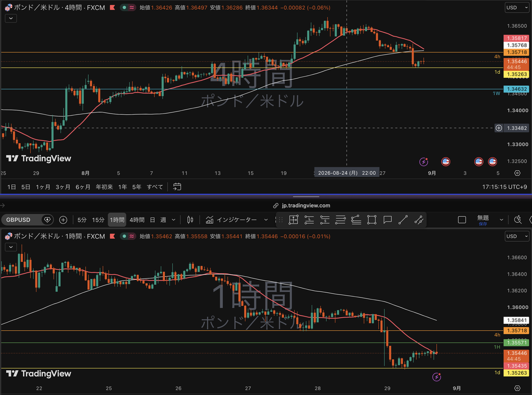Toggle the lower chart flag marker
Viewport: 532px width, 395px height.
(112, 236)
